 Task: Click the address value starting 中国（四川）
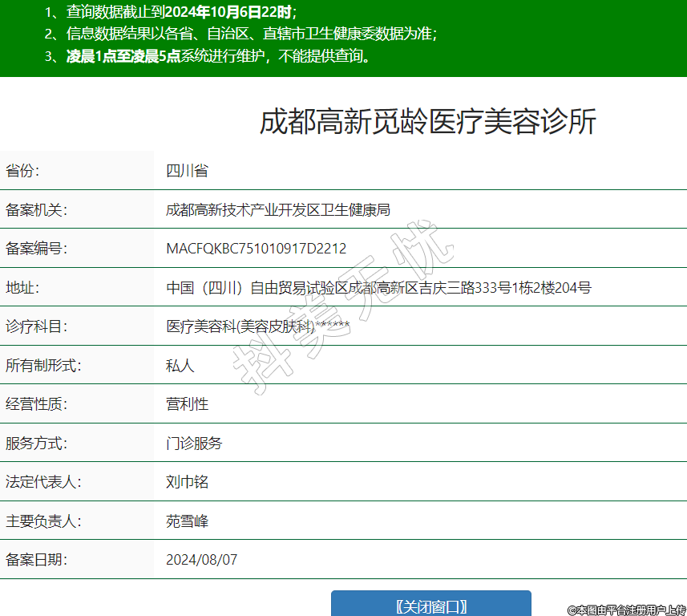coord(378,288)
